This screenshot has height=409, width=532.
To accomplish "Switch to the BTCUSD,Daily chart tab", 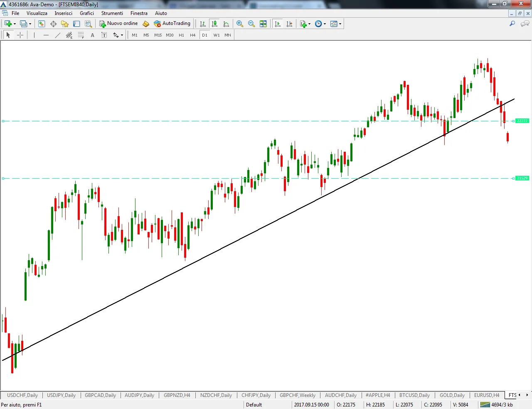I will (414, 395).
